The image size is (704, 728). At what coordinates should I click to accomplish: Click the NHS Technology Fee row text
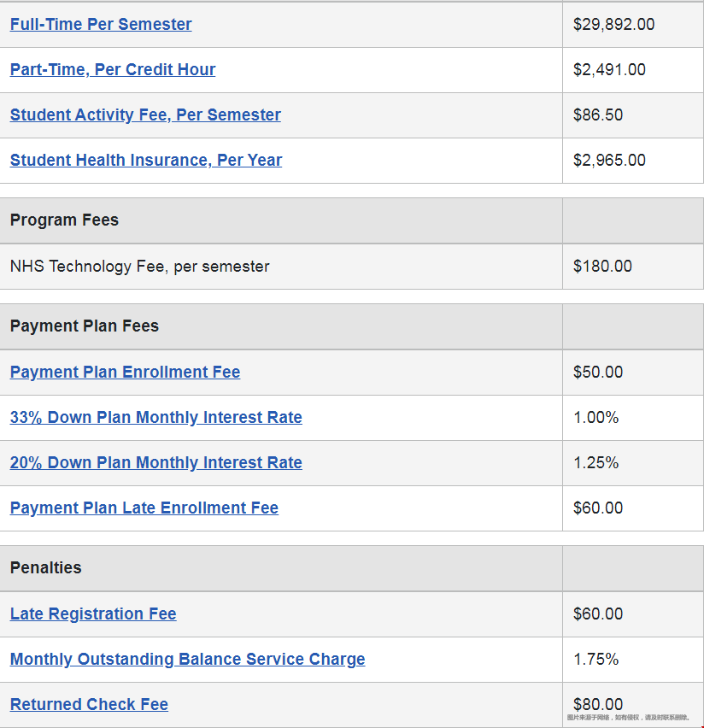pyautogui.click(x=140, y=267)
